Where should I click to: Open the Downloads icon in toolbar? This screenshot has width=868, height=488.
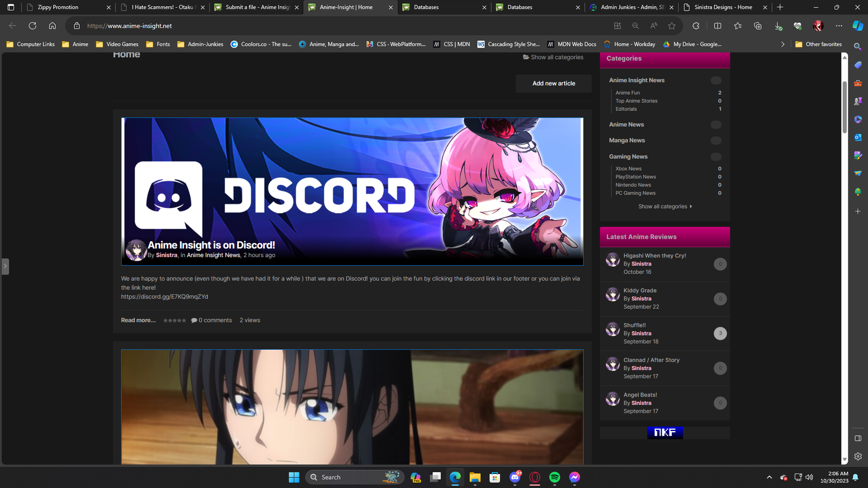(778, 26)
